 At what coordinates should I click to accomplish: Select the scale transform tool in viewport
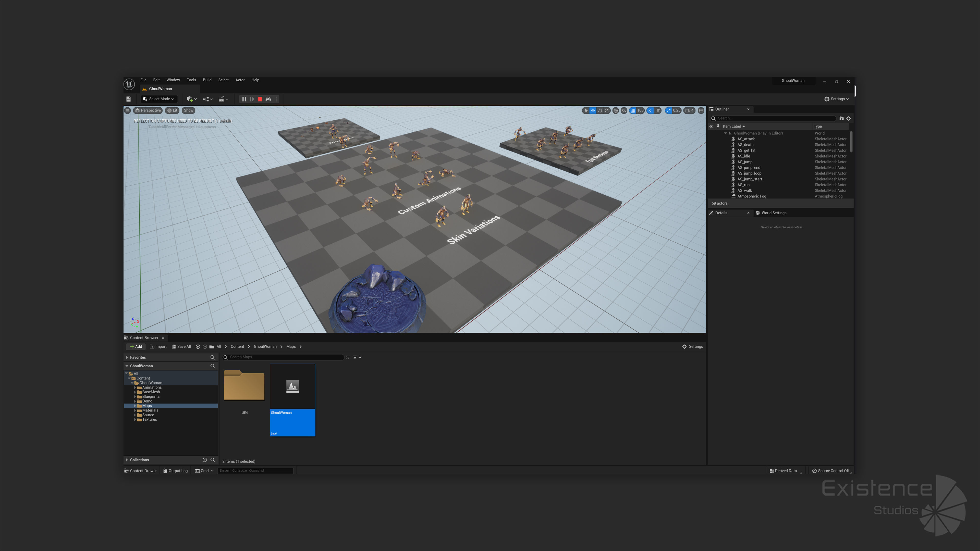(x=607, y=111)
